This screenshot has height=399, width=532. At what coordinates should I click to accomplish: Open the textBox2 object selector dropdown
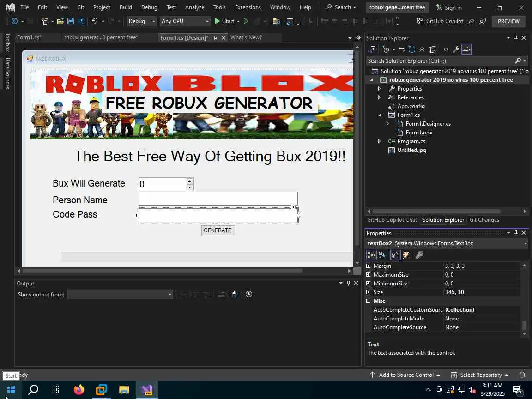525,243
